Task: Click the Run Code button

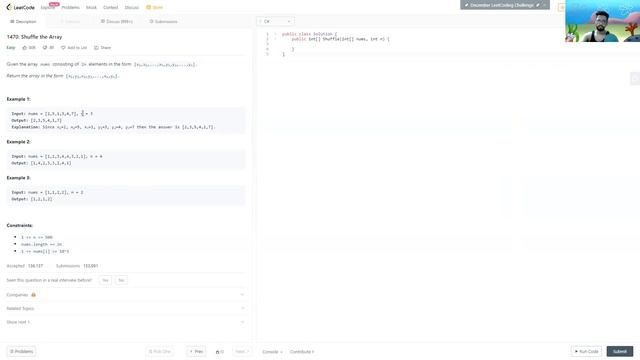Action: (586, 351)
